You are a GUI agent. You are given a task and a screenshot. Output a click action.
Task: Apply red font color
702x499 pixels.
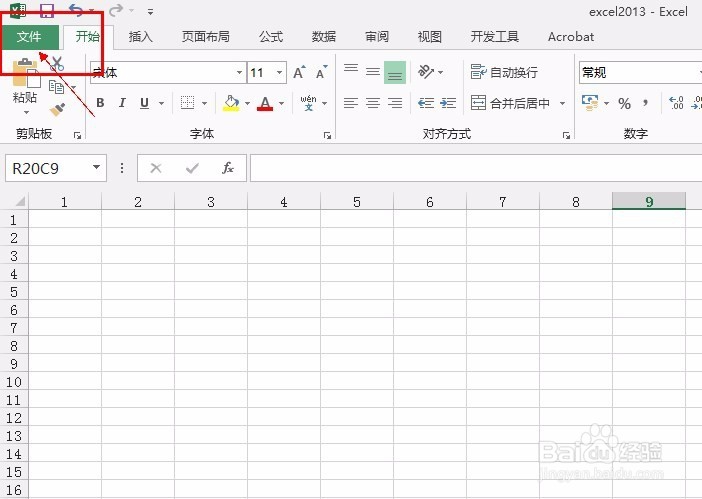pos(265,103)
